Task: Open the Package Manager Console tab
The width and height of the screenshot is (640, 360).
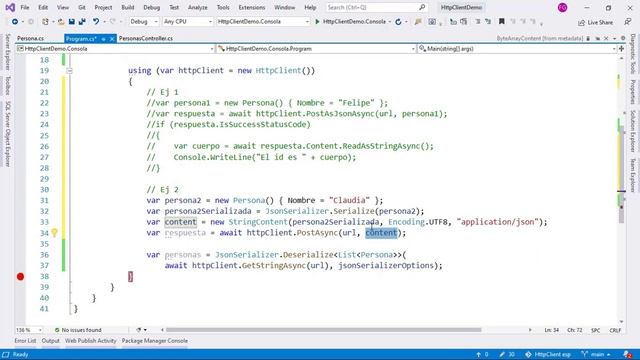Action: coord(155,341)
